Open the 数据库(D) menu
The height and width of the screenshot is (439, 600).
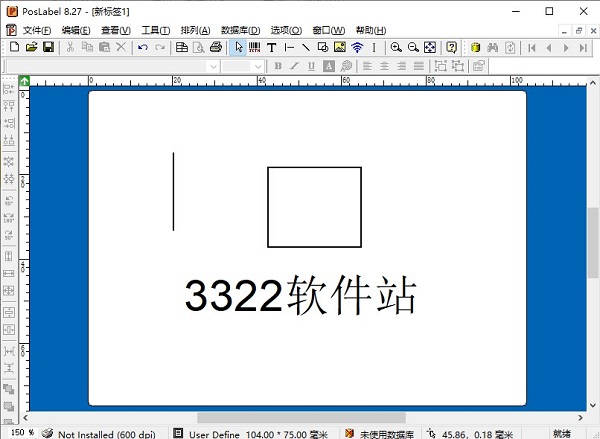[x=240, y=30]
